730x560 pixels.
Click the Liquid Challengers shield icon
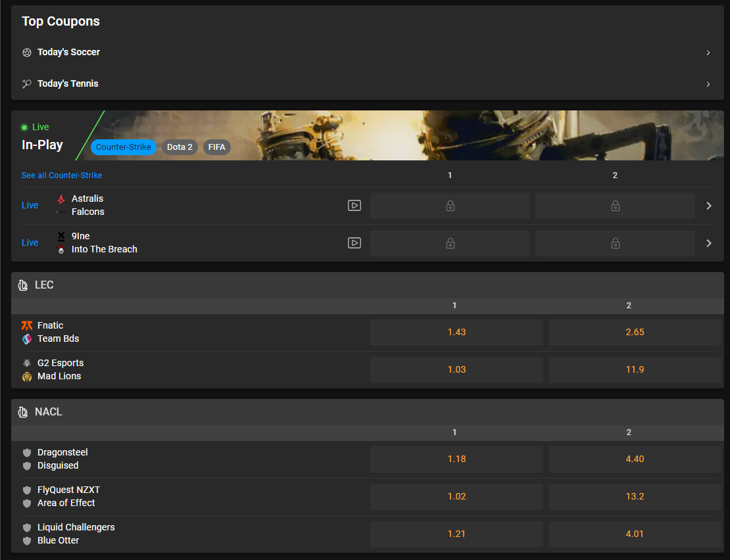pyautogui.click(x=27, y=527)
